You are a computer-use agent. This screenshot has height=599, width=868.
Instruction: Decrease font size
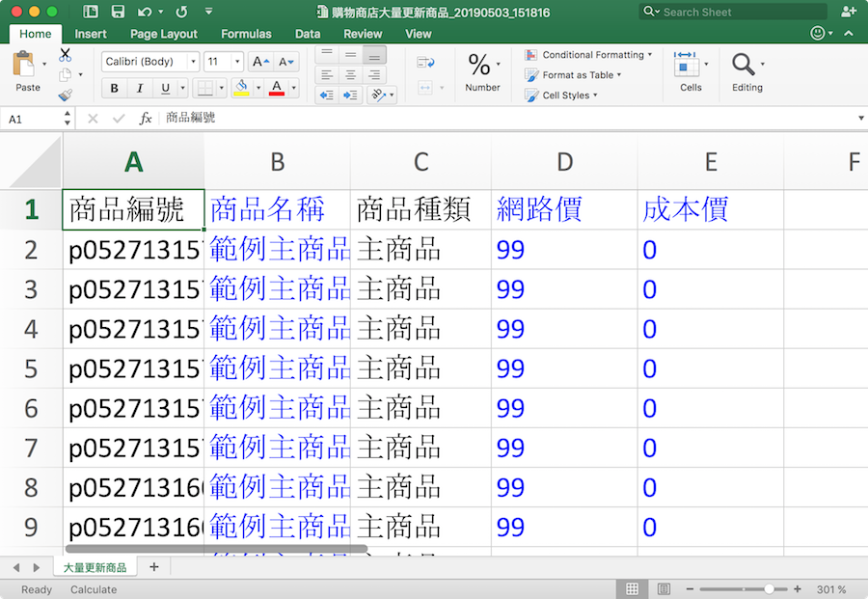286,62
